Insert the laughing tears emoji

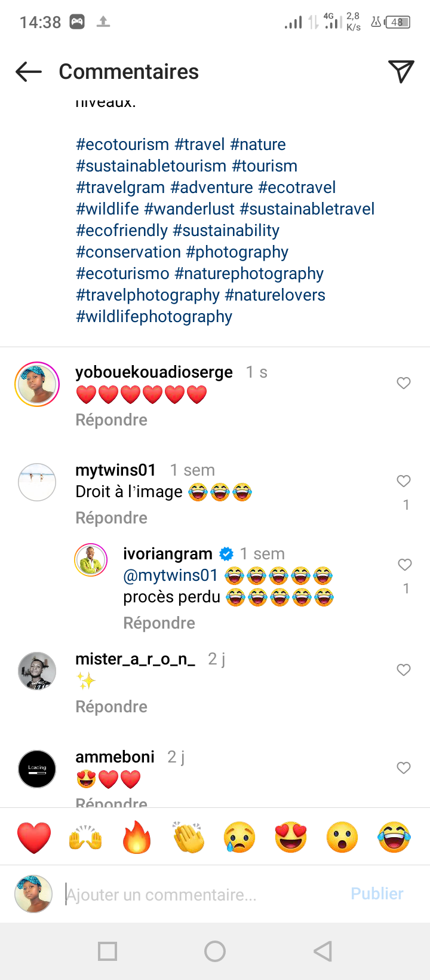(x=394, y=837)
